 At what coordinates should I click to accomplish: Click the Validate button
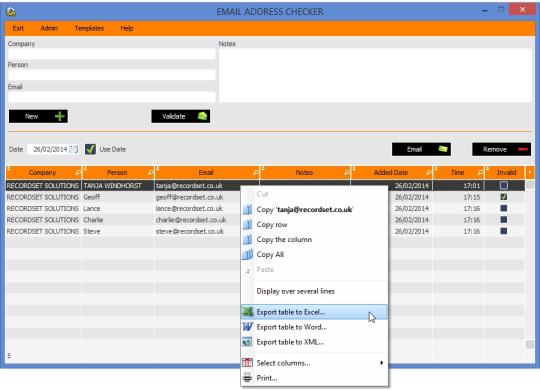click(x=181, y=116)
